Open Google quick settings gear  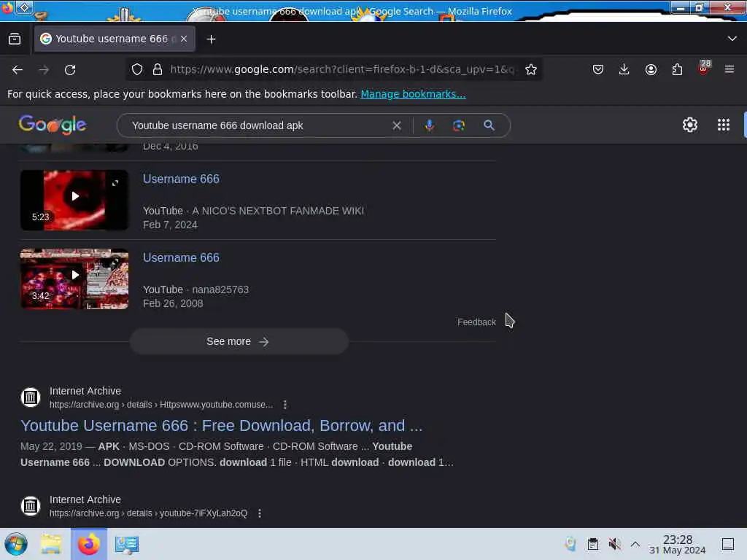(689, 125)
